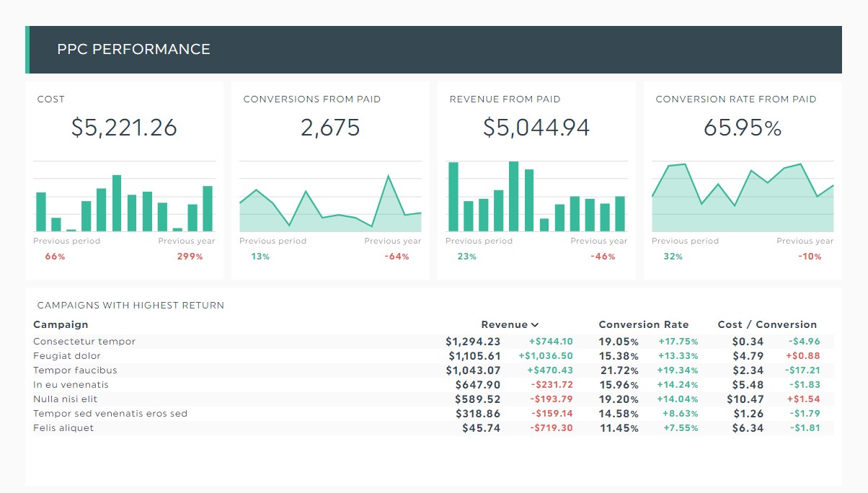The height and width of the screenshot is (493, 868).
Task: Click the $10.47 cost per conversion cell
Action: [745, 399]
